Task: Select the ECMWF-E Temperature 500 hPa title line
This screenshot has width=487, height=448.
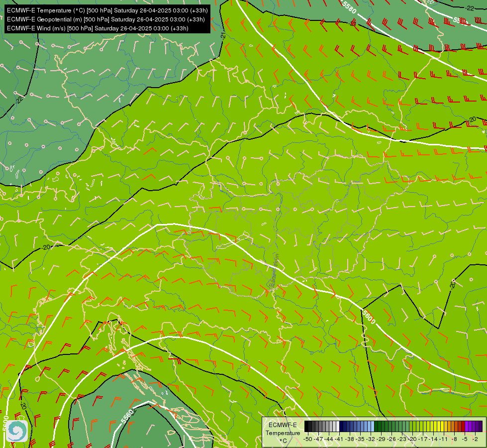Action: tap(107, 10)
